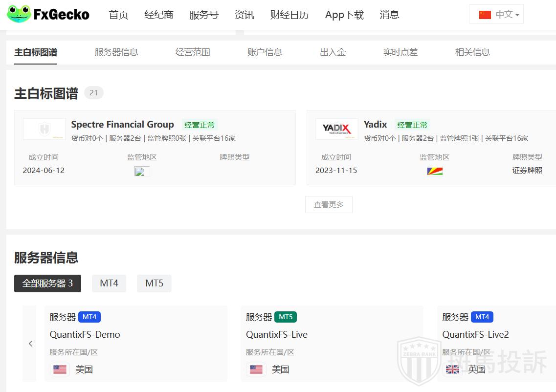Switch to the 实时点差 tab
Viewport: 556px width, 392px height.
pyautogui.click(x=400, y=52)
